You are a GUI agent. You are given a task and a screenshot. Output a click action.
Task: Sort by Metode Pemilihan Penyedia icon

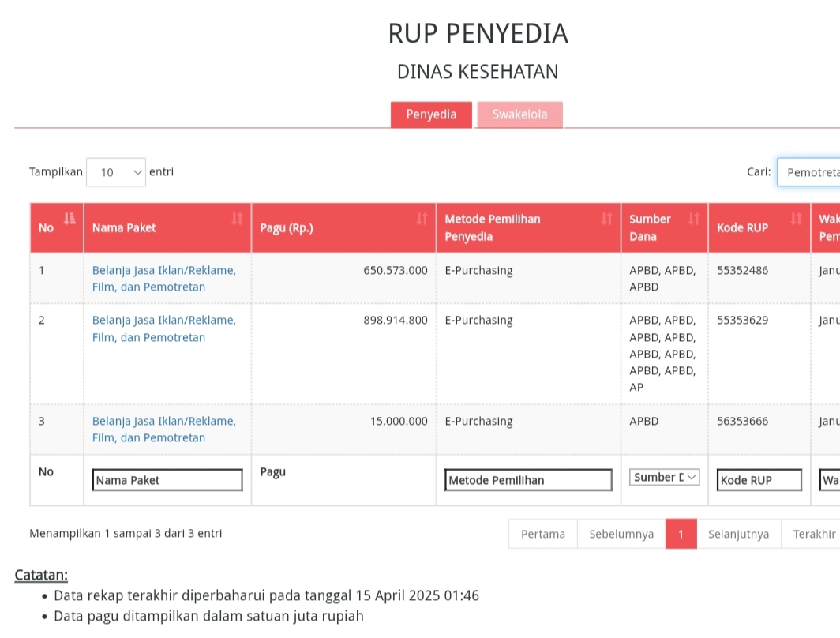(606, 219)
